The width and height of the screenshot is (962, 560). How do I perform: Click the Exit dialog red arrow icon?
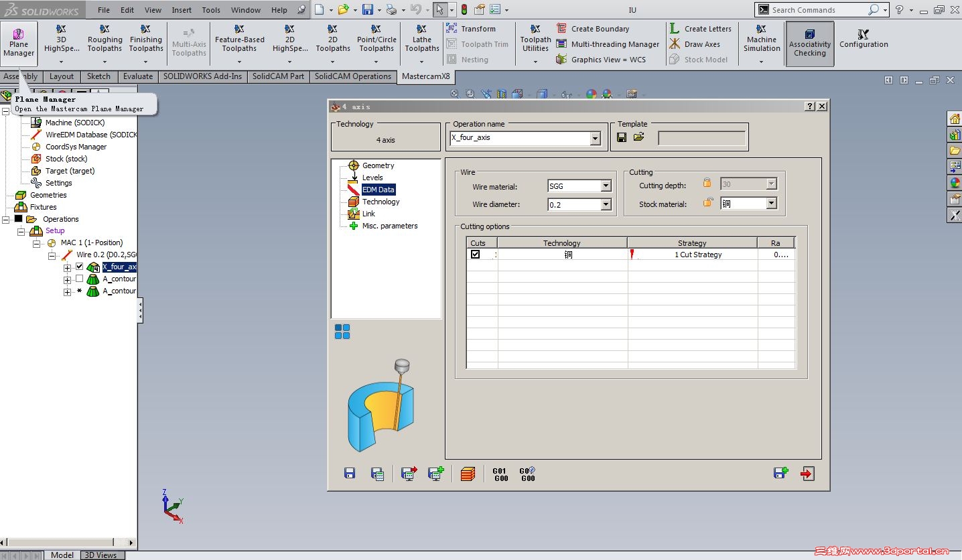point(807,474)
